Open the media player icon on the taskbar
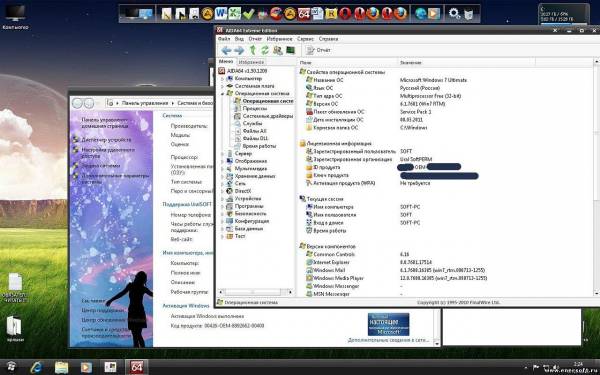600x375 pixels. (86, 367)
